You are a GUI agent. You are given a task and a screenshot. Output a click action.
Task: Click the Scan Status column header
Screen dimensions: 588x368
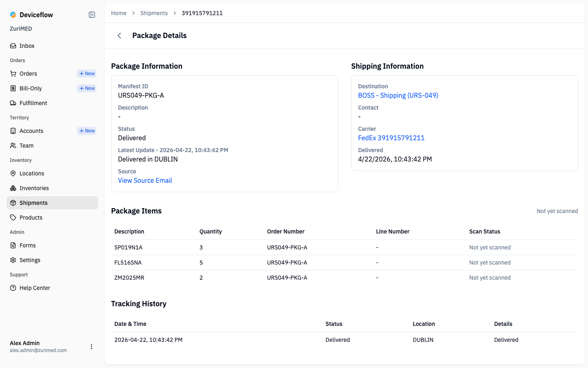(485, 231)
